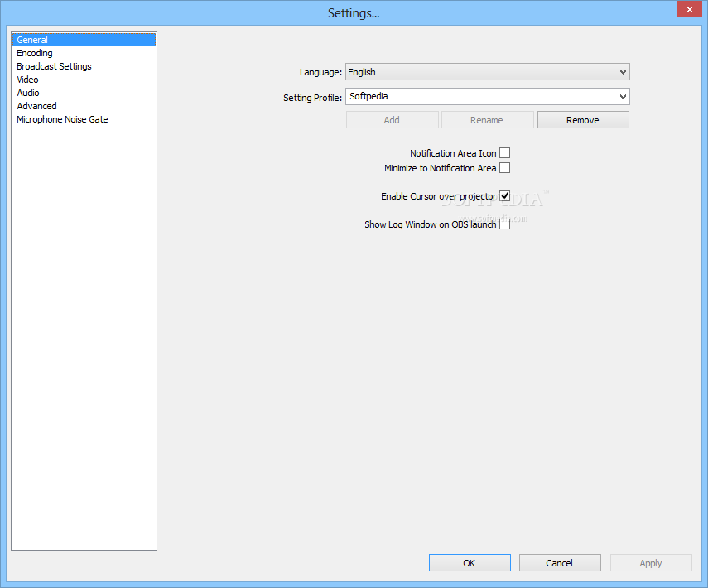708x588 pixels.
Task: Click the disabled Apply button
Action: point(651,562)
